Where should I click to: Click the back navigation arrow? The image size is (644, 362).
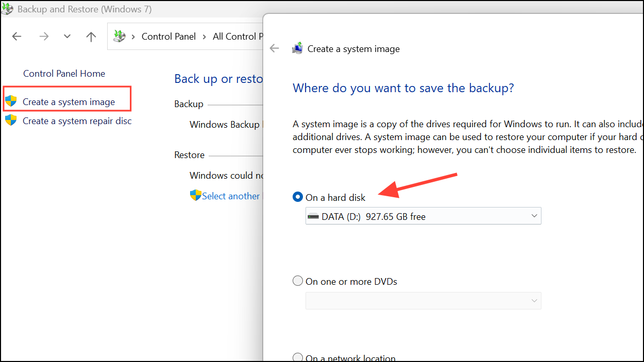[x=16, y=36]
